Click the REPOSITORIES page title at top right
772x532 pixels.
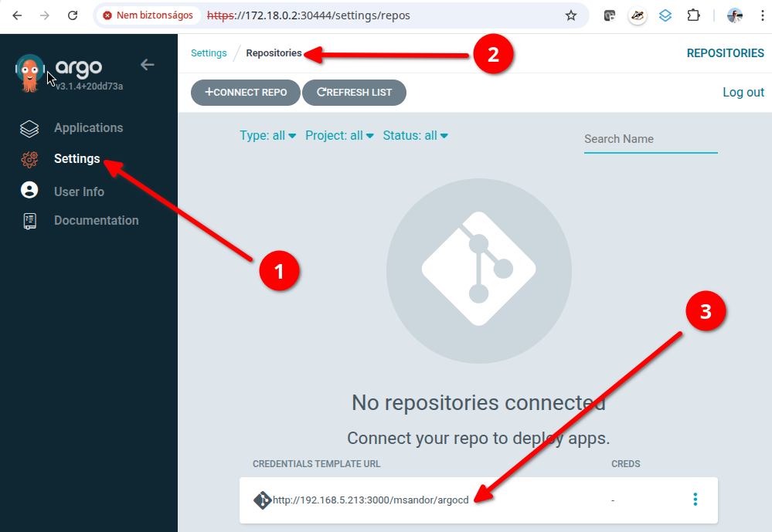[725, 53]
